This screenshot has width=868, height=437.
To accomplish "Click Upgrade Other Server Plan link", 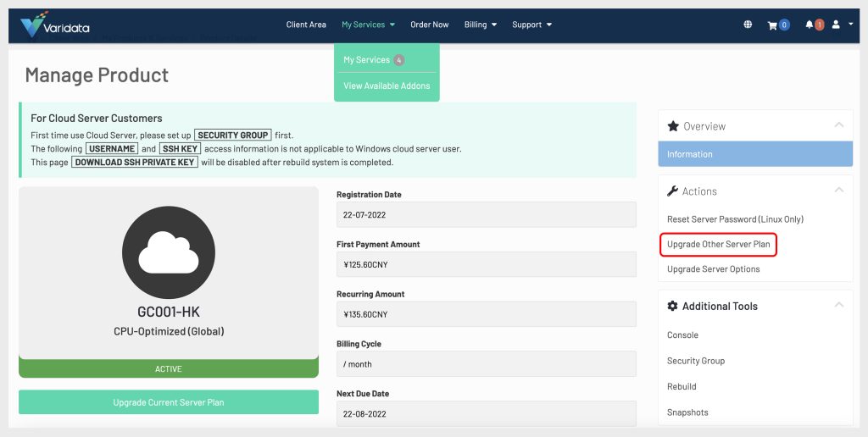I will coord(718,245).
